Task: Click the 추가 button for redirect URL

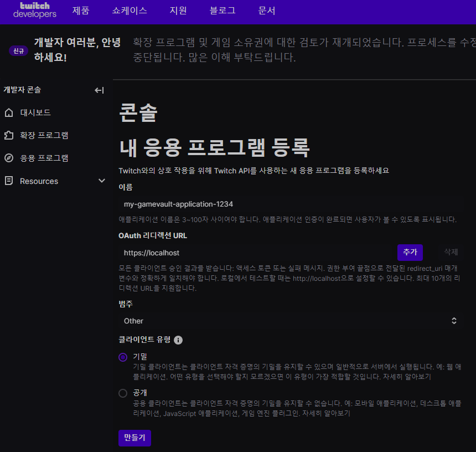Action: tap(410, 252)
